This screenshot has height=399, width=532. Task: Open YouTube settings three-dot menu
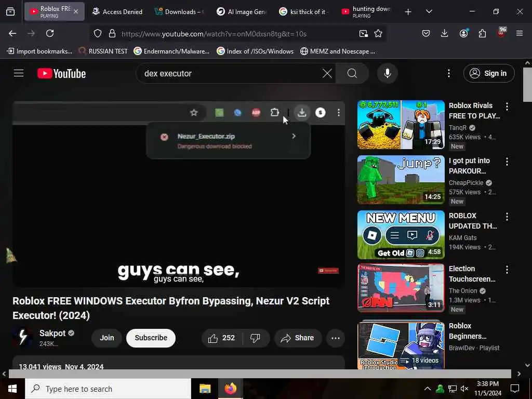pos(449,73)
